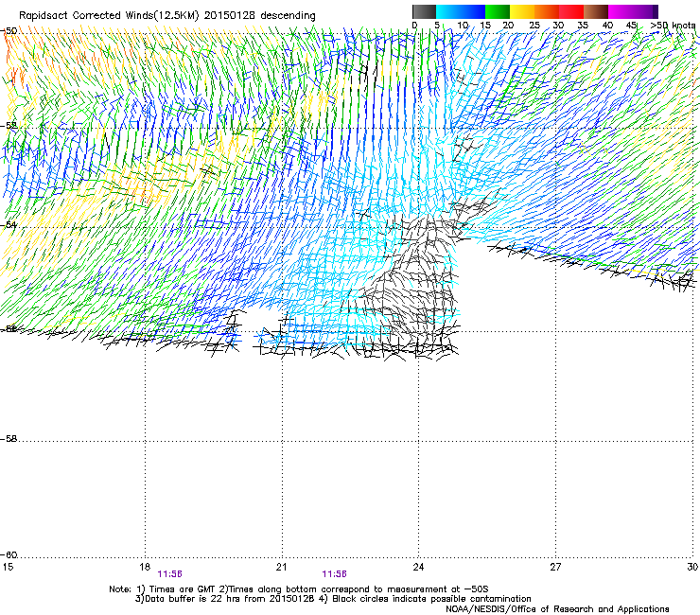Screen dimensions: 700x615
Task: Click the blue 10-15 knots legend swatch
Action: coord(473,11)
